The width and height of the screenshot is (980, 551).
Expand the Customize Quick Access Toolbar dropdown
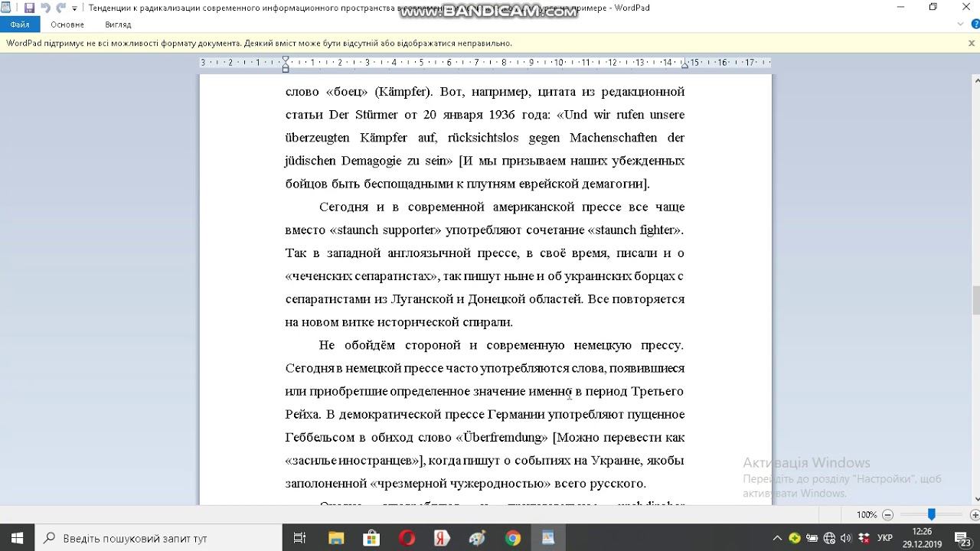coord(74,8)
